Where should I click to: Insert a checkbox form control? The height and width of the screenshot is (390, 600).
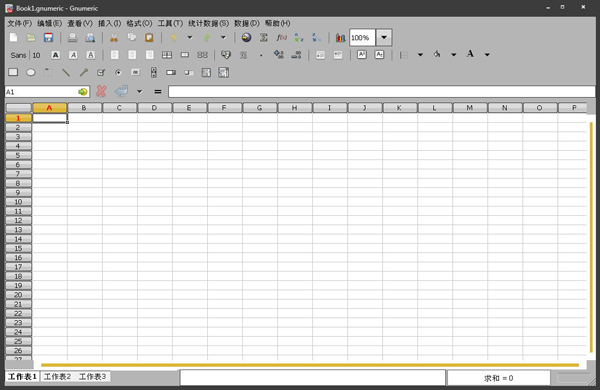101,72
